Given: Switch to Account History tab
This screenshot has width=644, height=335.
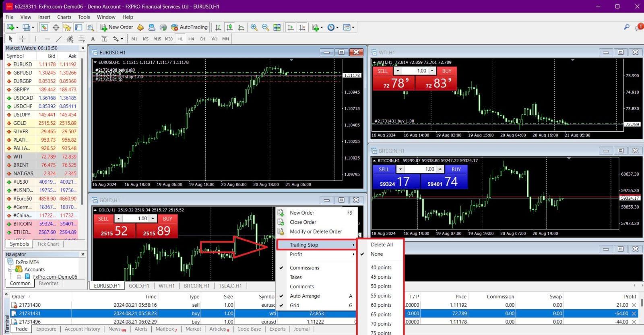Looking at the screenshot, I should click(x=82, y=329).
